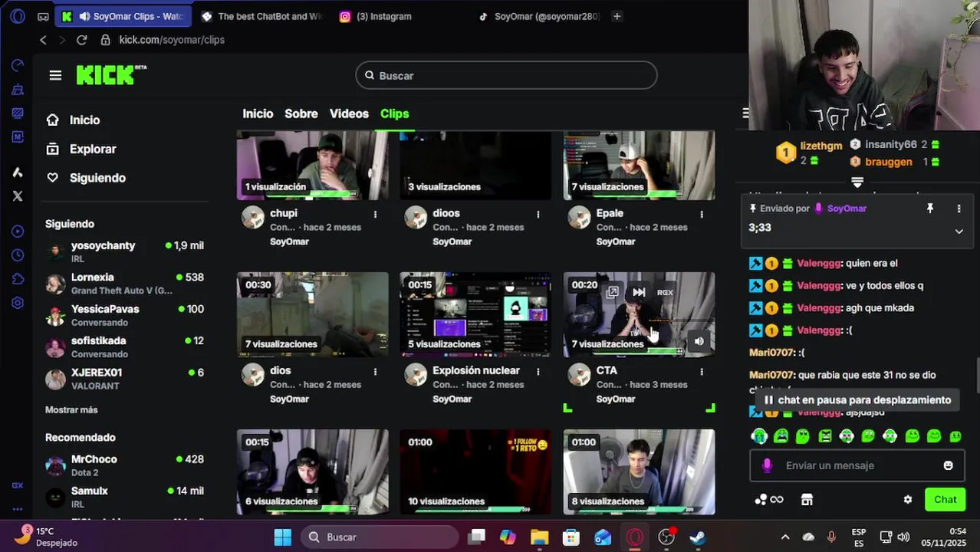Open Microsoft Store from taskbar
The image size is (980, 552).
pyautogui.click(x=571, y=537)
